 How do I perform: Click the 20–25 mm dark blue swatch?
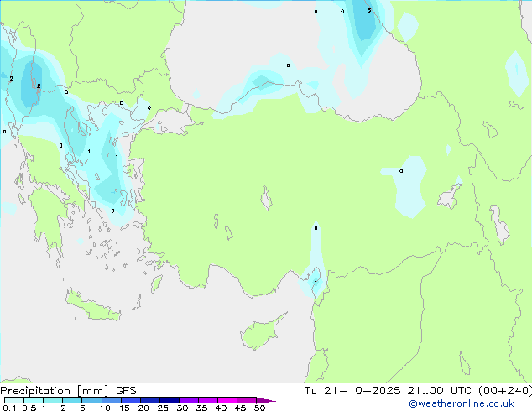coord(149,400)
